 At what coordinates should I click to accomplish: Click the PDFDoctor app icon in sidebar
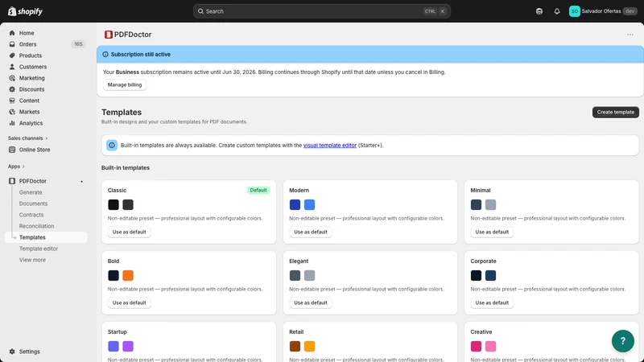pos(12,181)
